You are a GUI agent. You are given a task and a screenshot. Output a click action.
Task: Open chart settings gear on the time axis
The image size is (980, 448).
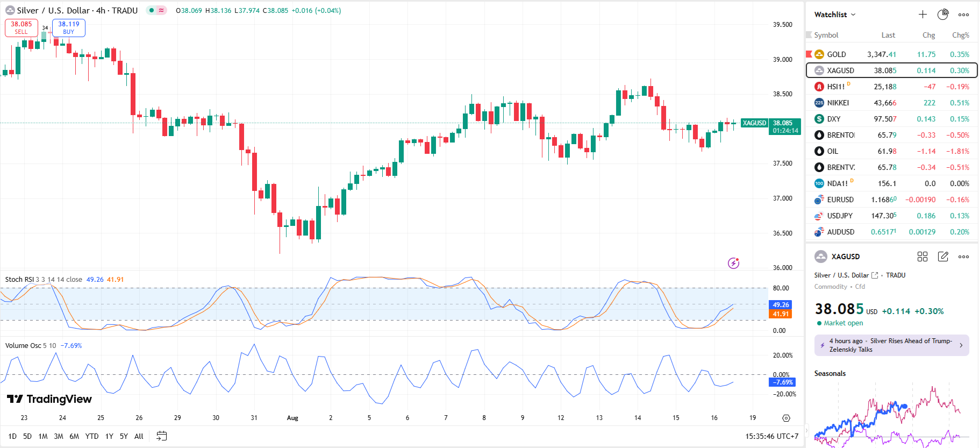(786, 418)
